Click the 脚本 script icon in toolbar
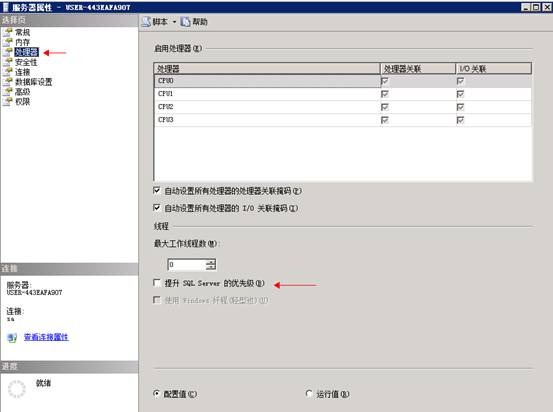The width and height of the screenshot is (553, 412). click(x=146, y=22)
